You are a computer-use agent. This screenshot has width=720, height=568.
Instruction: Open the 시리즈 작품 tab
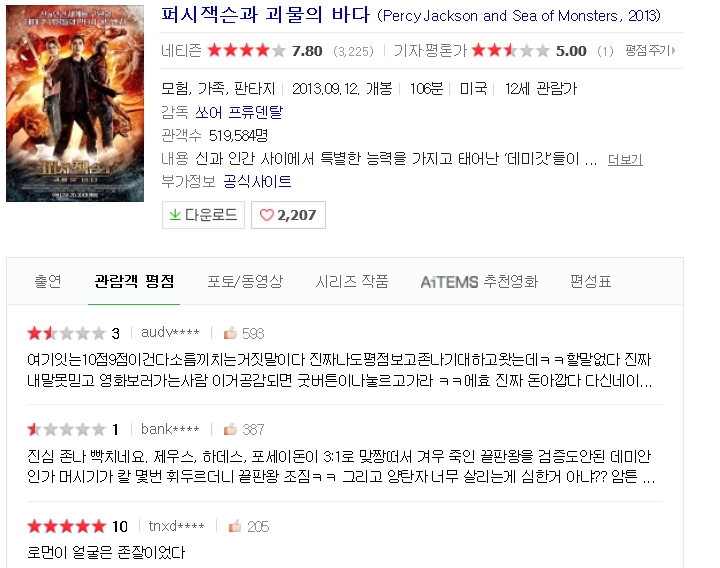(x=352, y=281)
